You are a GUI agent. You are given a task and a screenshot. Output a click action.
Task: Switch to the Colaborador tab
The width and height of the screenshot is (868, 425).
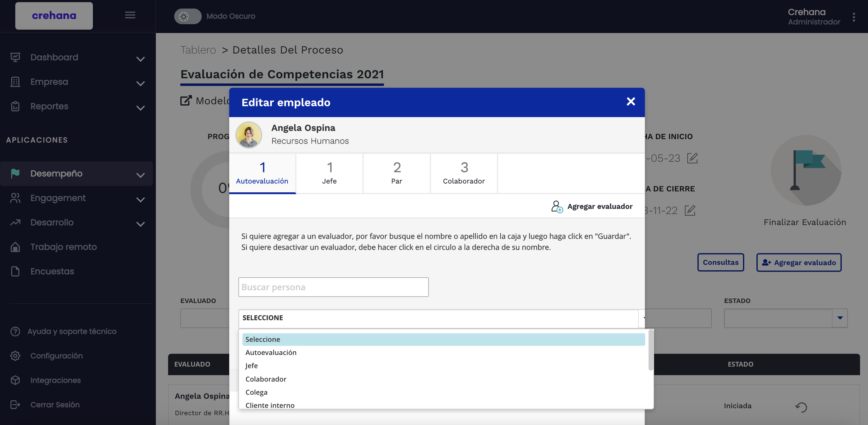(x=464, y=173)
